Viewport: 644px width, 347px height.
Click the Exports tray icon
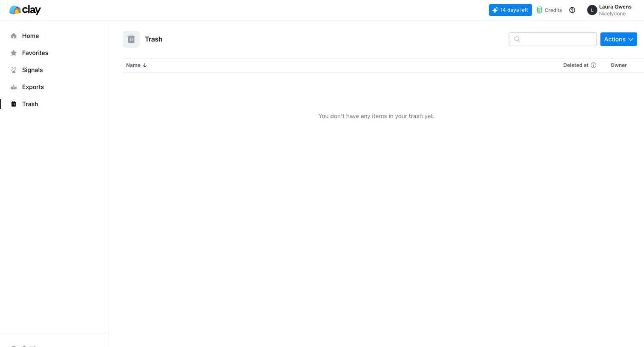[14, 87]
